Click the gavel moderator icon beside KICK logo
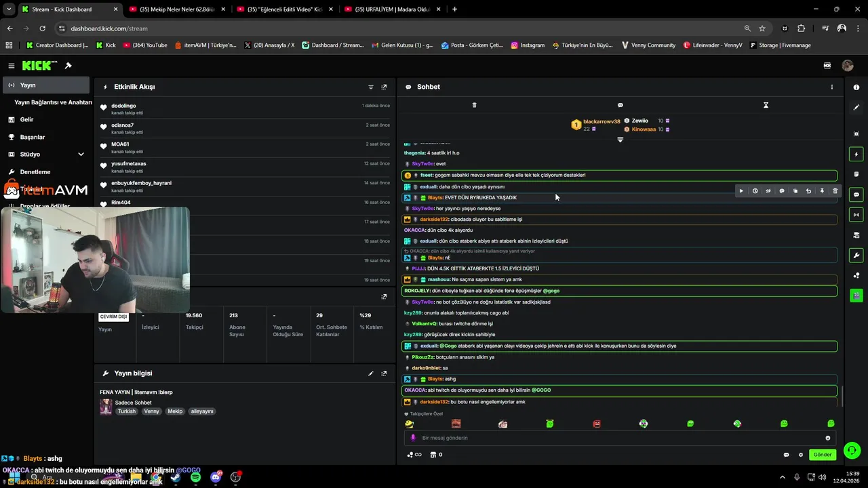868x488 pixels. coord(68,66)
